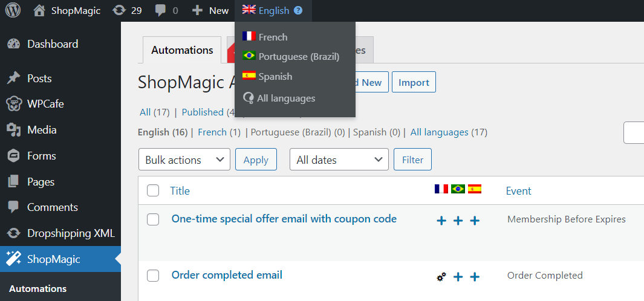Add Portuguese translation for Order completed email

[x=458, y=277]
